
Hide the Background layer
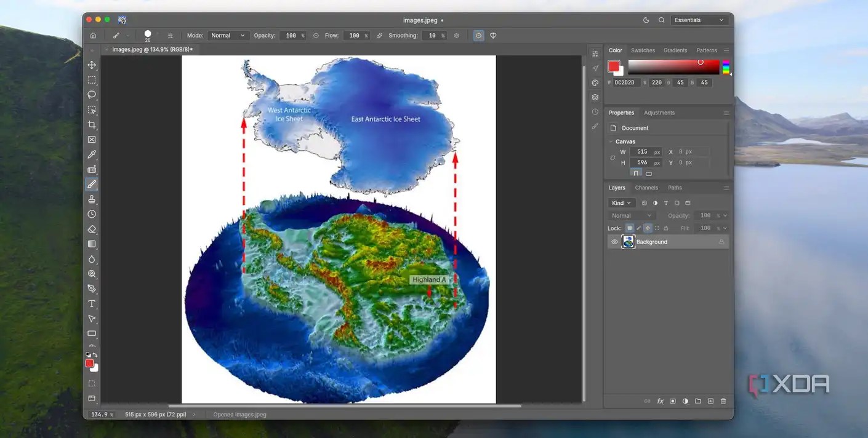(x=614, y=242)
